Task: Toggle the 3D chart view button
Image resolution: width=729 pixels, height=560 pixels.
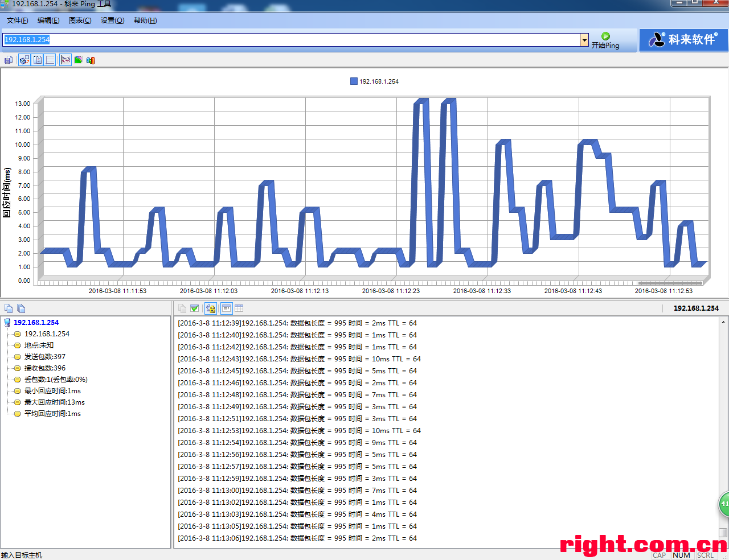Action: tap(24, 60)
